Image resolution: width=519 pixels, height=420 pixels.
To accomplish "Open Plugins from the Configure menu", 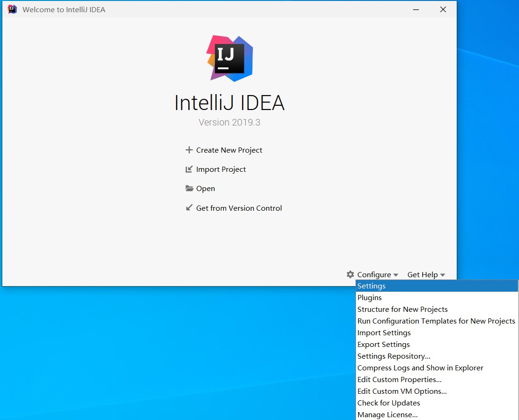I will pos(370,298).
